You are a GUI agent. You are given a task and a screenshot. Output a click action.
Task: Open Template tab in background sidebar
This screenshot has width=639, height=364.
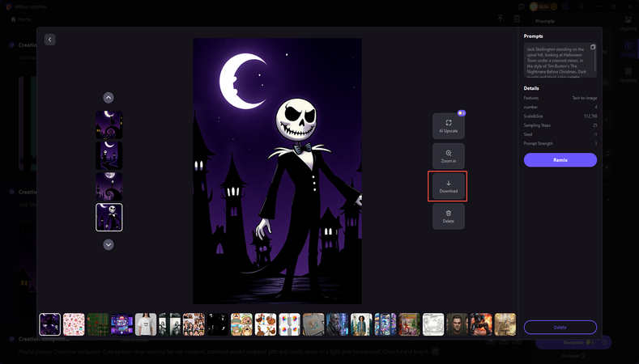628,75
